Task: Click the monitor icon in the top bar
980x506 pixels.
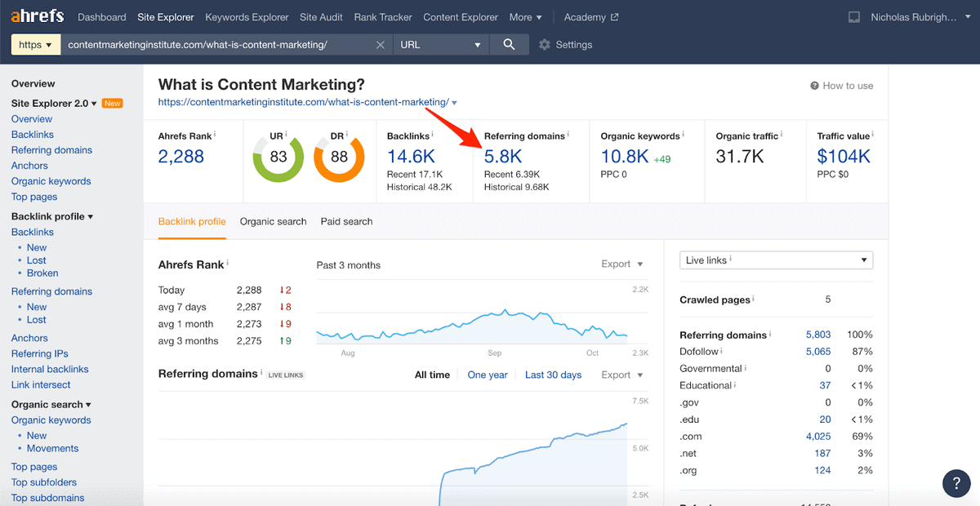Action: click(854, 17)
